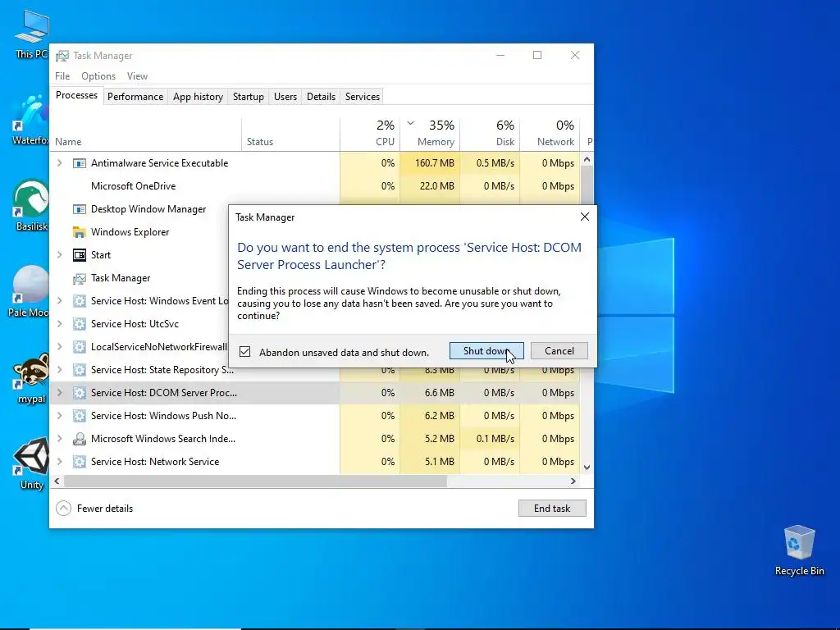This screenshot has width=840, height=630.
Task: Expand Service Host: Network Service row
Action: [59, 462]
